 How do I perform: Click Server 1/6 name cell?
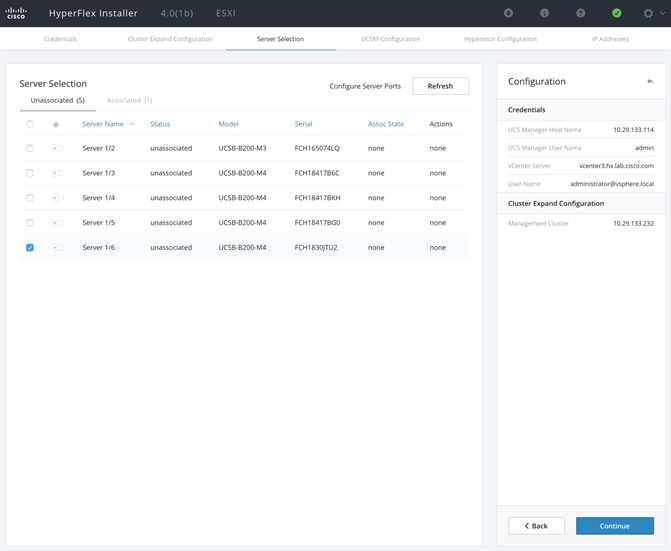[x=99, y=247]
